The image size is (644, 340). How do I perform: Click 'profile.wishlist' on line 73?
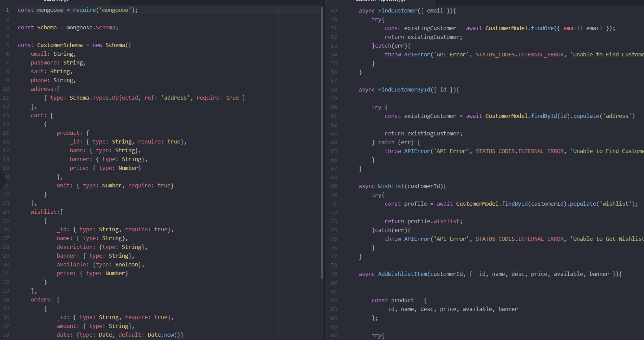click(x=434, y=221)
